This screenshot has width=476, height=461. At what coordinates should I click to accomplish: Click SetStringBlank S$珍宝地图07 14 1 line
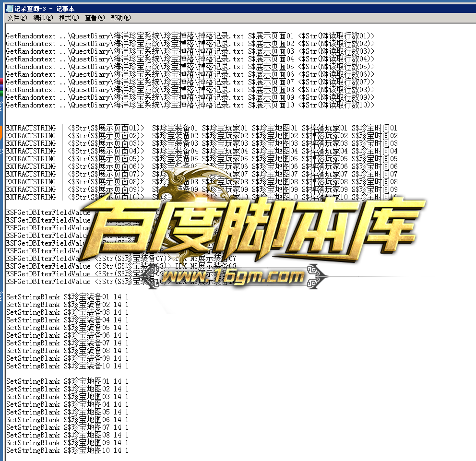(67, 427)
